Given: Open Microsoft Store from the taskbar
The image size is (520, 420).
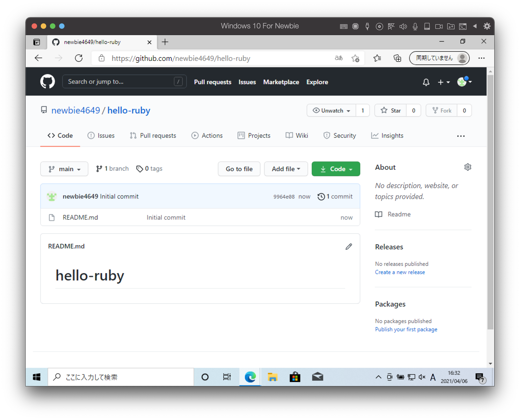Looking at the screenshot, I should 295,377.
